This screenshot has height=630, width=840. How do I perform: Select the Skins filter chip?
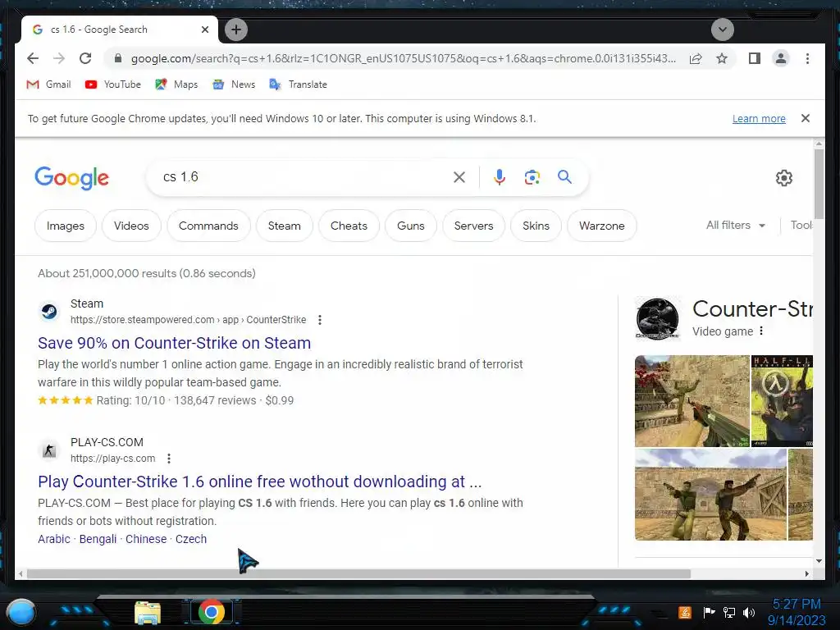536,226
